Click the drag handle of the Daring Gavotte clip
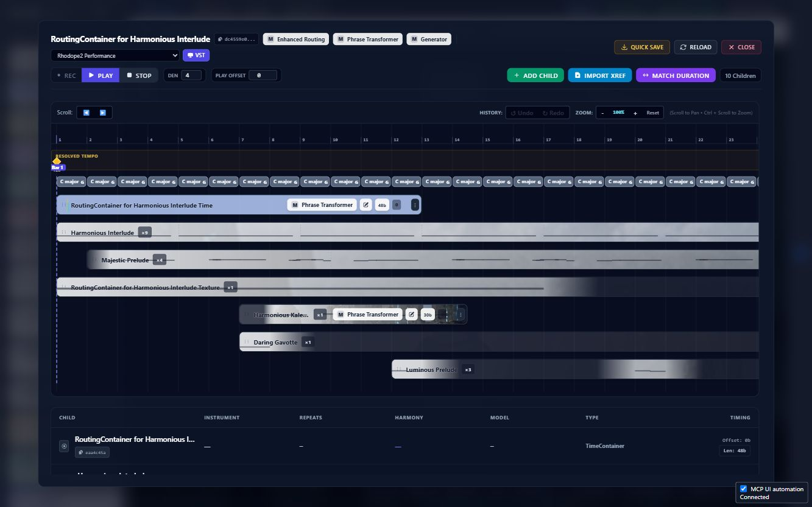Viewport: 812px width, 507px height. 246,342
